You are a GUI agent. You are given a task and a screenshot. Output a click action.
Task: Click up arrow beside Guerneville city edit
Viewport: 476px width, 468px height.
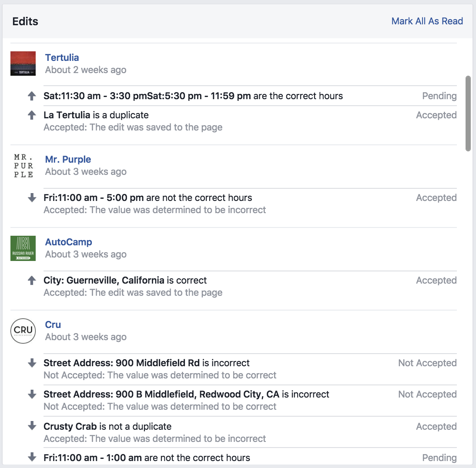(x=32, y=281)
